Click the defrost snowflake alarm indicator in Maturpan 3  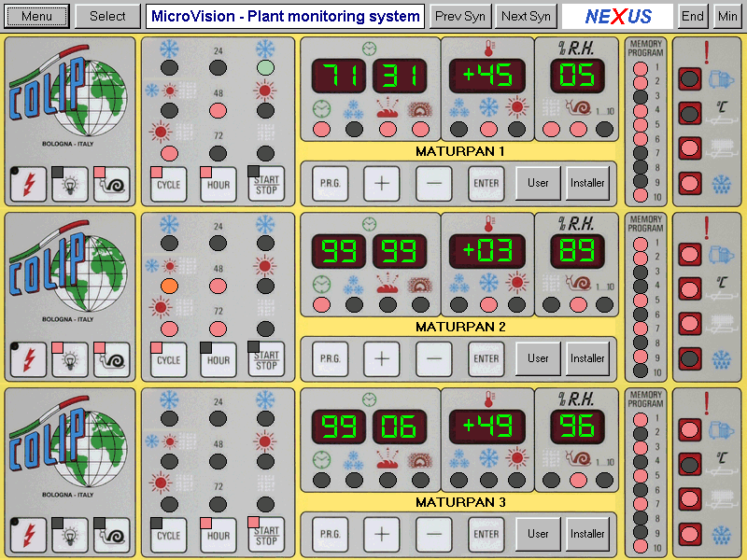[690, 533]
